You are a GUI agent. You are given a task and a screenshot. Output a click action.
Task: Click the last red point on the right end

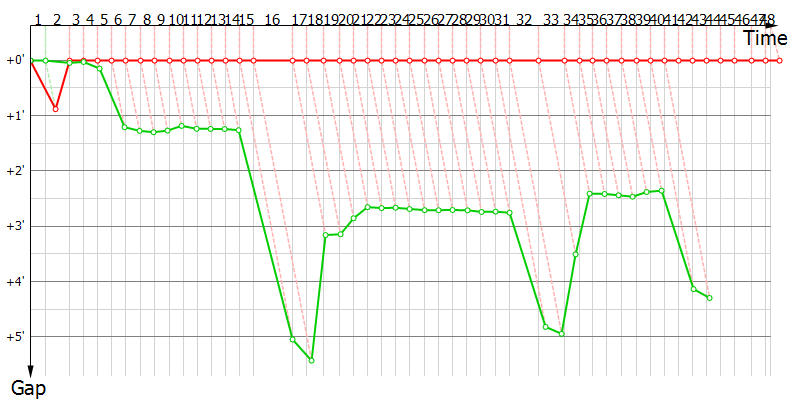click(778, 60)
